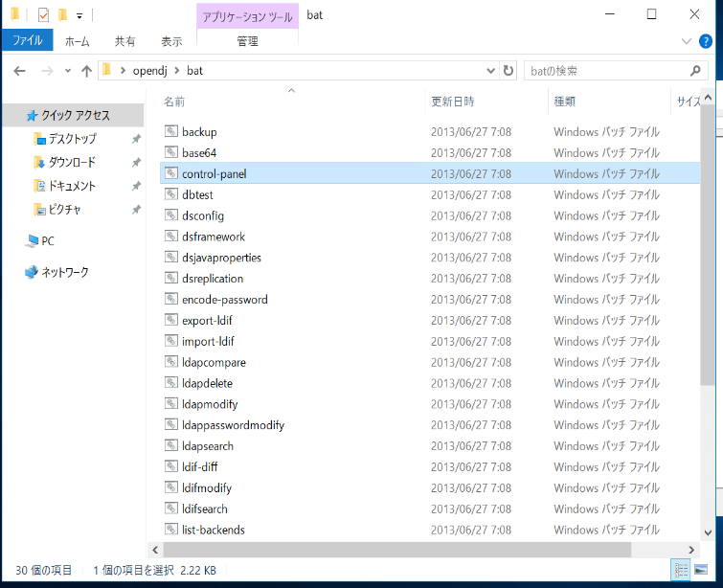
Task: Open the ファイル menu tab
Action: tap(27, 41)
